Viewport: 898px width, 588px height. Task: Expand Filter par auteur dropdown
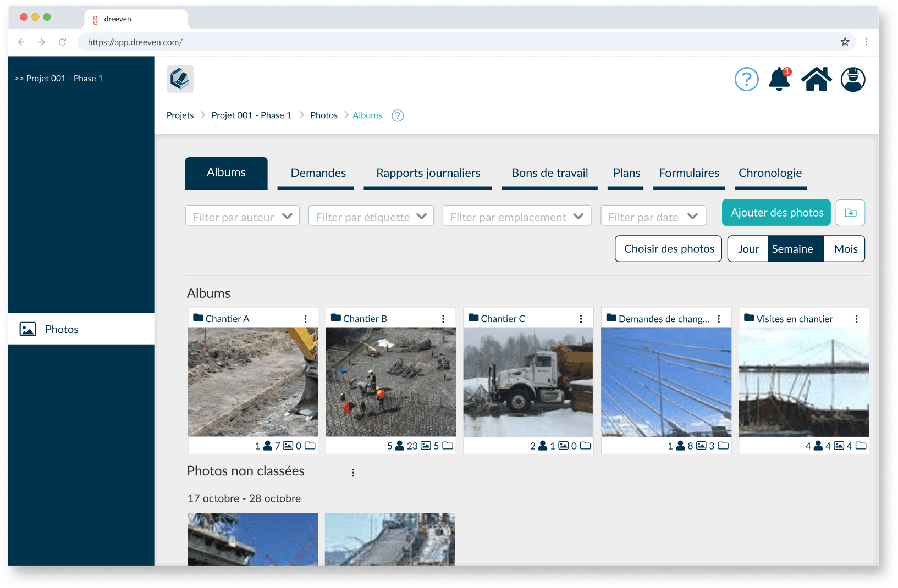tap(243, 216)
